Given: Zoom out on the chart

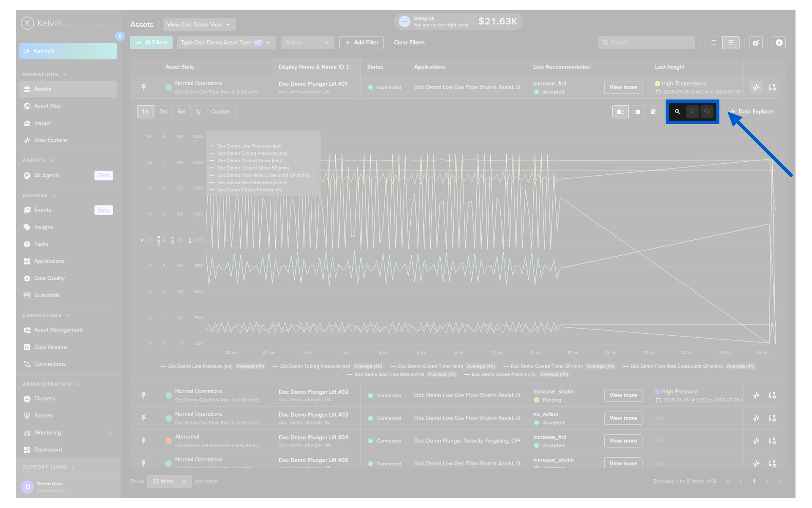Looking at the screenshot, I should (692, 112).
